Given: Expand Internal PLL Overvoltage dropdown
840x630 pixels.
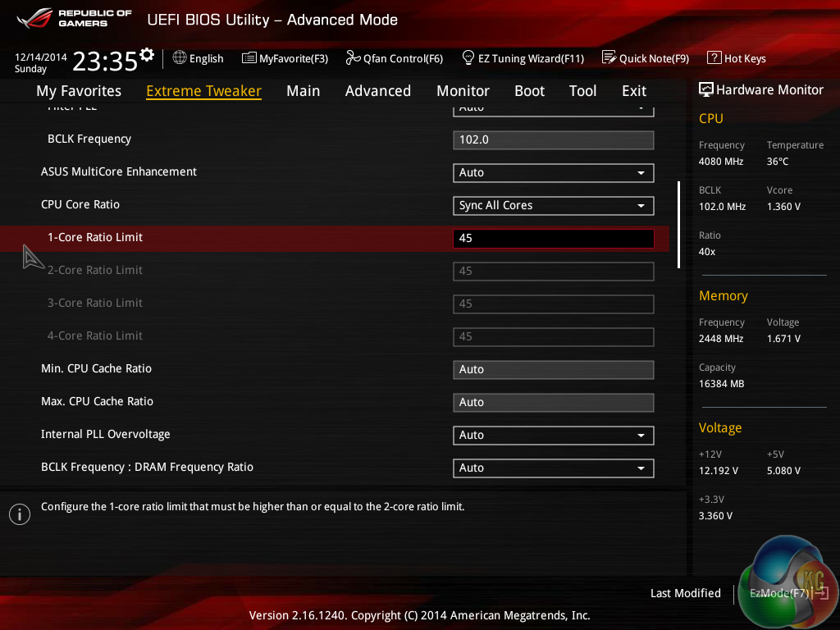Looking at the screenshot, I should [554, 435].
